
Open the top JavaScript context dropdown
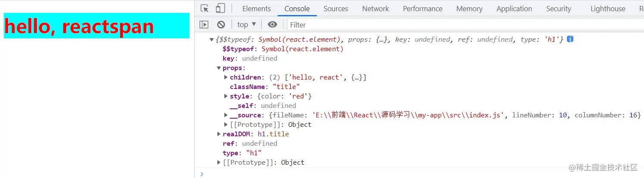click(x=246, y=25)
